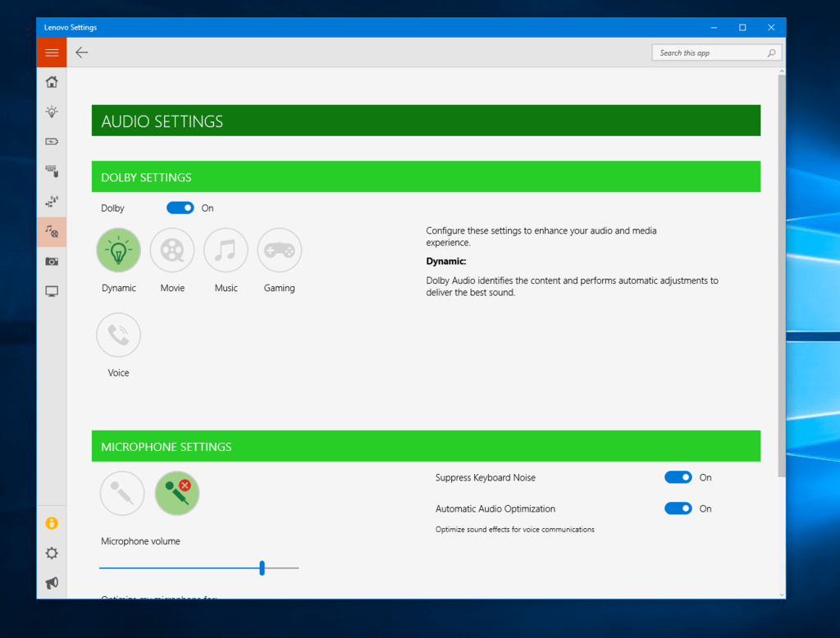This screenshot has height=638, width=840.
Task: Click the scroll down arrow
Action: pyautogui.click(x=782, y=595)
